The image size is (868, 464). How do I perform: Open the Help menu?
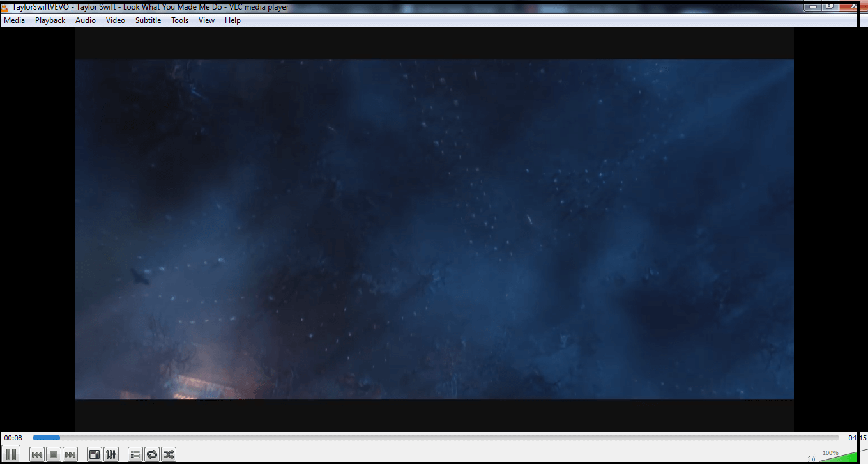(232, 20)
